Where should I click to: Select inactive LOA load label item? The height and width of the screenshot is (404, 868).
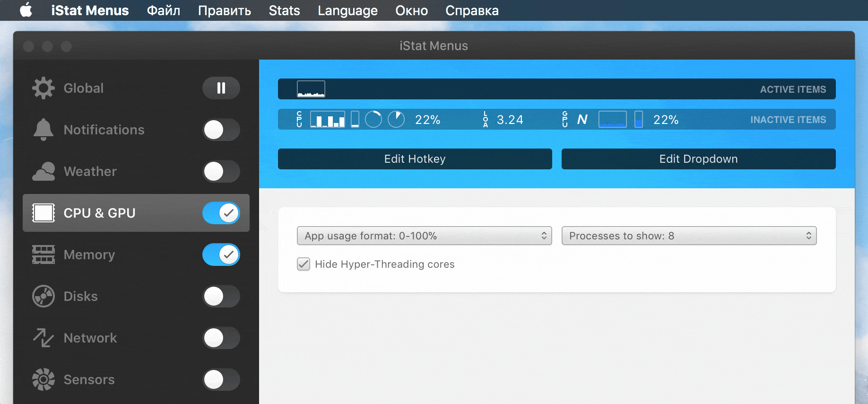[486, 119]
